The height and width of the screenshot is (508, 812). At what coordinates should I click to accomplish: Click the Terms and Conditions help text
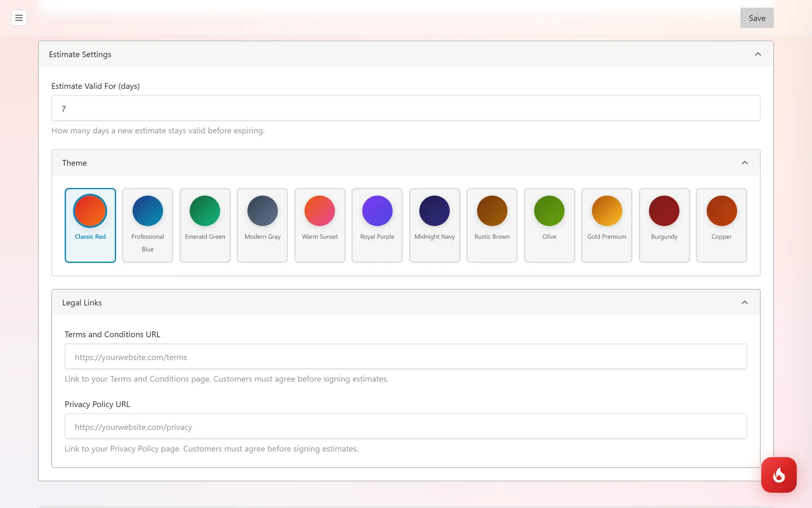pyautogui.click(x=226, y=379)
